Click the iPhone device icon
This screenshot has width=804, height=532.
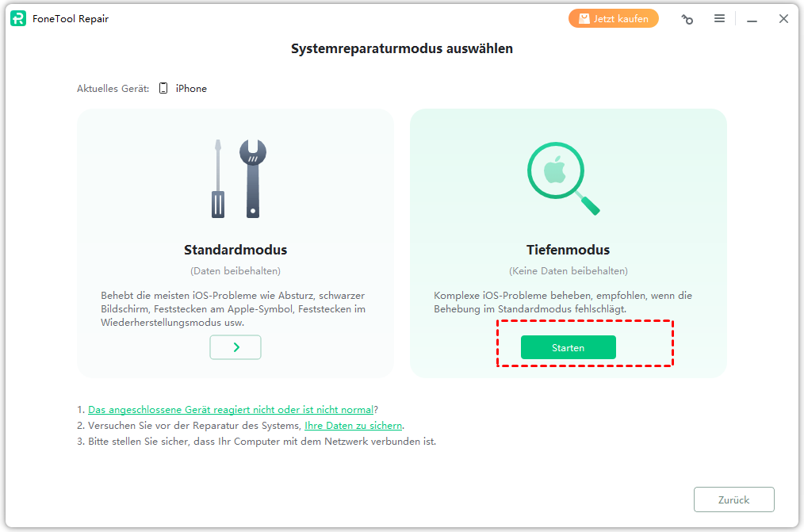(163, 89)
